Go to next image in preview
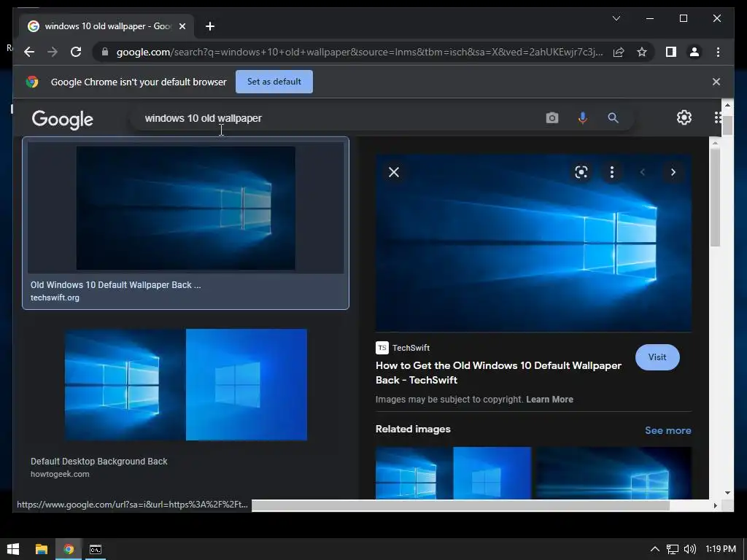 (x=673, y=172)
